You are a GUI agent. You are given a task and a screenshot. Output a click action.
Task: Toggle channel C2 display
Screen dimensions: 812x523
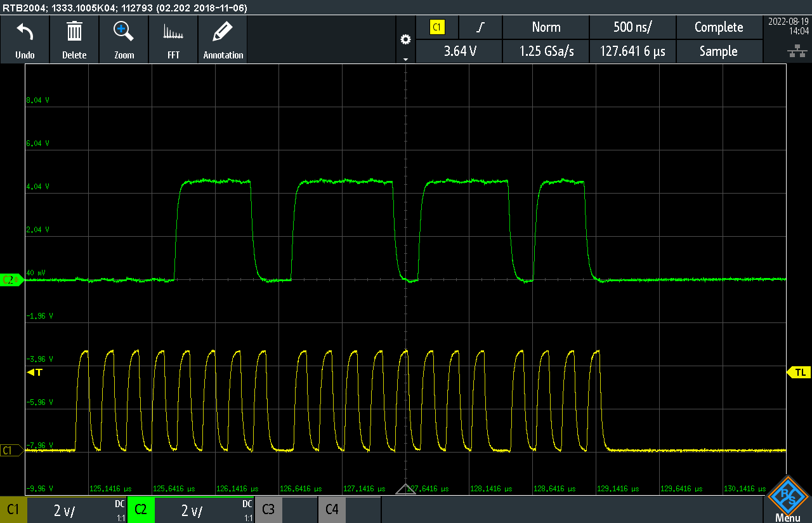[140, 510]
